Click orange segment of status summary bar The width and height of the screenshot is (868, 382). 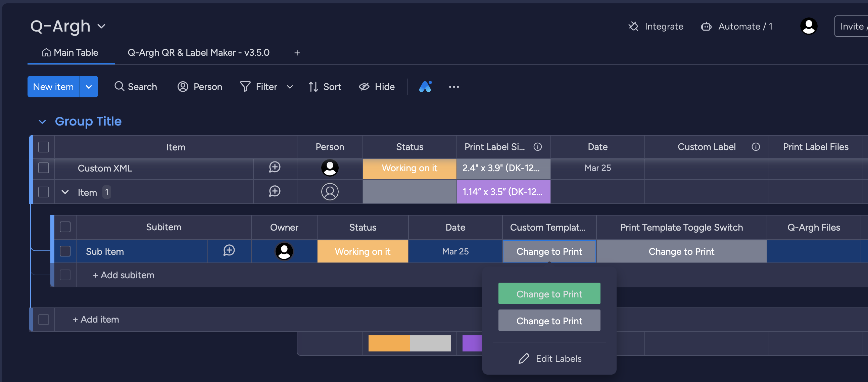click(x=388, y=343)
